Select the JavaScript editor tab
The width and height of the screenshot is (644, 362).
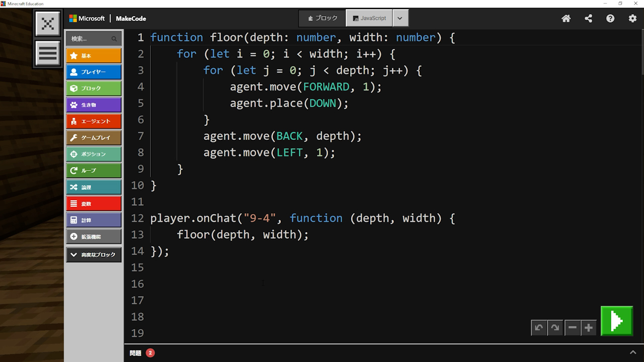click(x=369, y=18)
